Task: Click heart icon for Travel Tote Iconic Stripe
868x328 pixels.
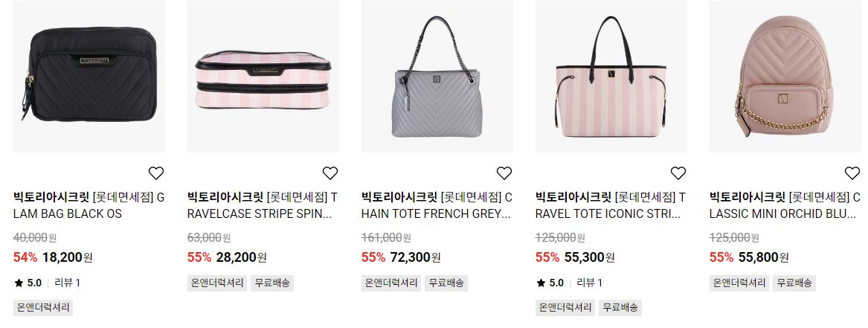Action: point(678,173)
